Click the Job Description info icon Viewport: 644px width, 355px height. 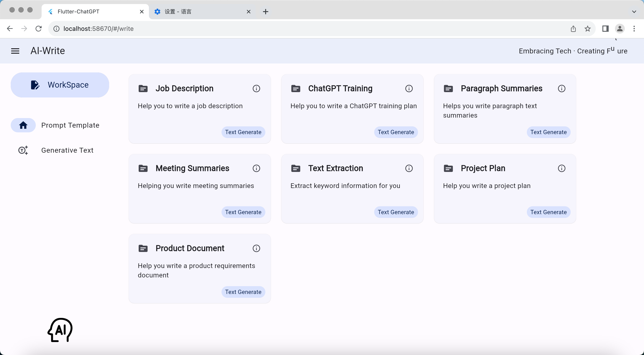coord(256,89)
